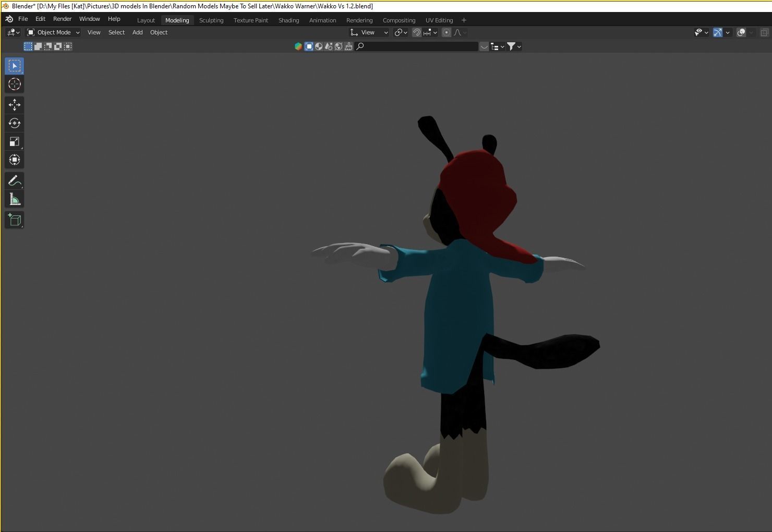Set selection mode to intersect
Screen dimensions: 772x532
pos(68,46)
